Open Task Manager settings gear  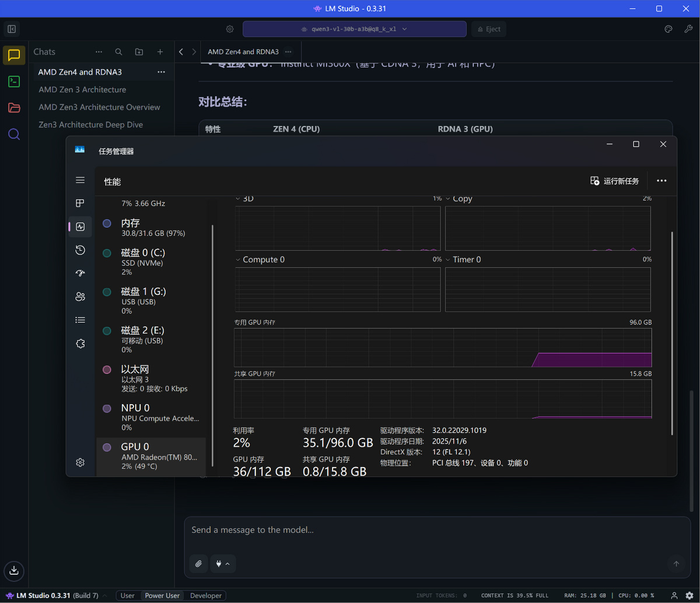pyautogui.click(x=80, y=462)
